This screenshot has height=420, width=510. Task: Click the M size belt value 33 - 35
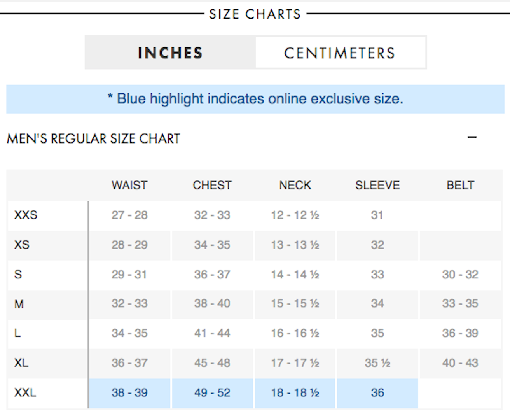coord(460,304)
